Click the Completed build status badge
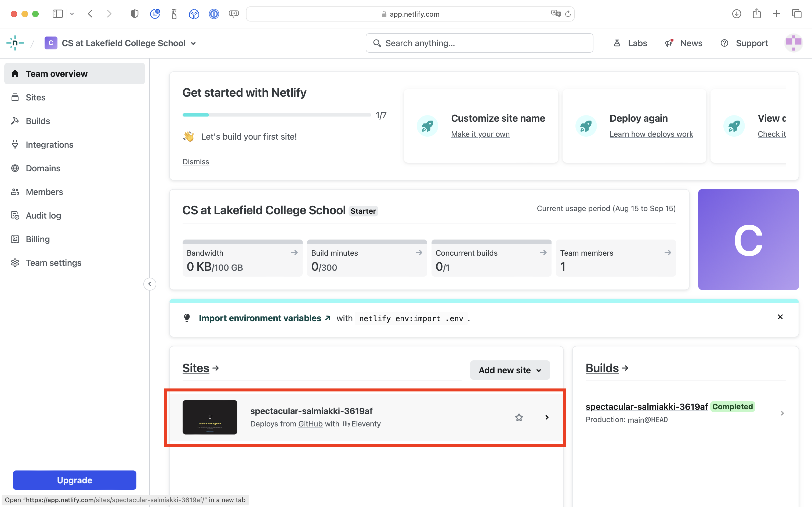The image size is (812, 507). pos(733,407)
